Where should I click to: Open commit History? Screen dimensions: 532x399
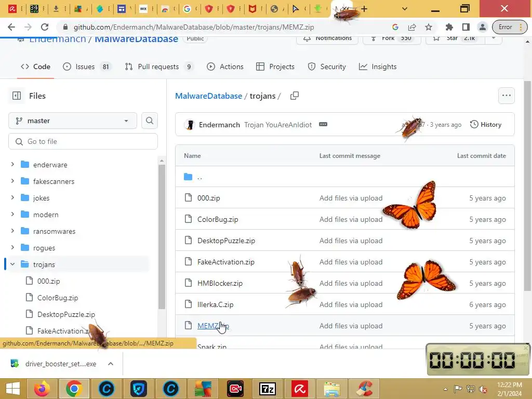pyautogui.click(x=486, y=125)
